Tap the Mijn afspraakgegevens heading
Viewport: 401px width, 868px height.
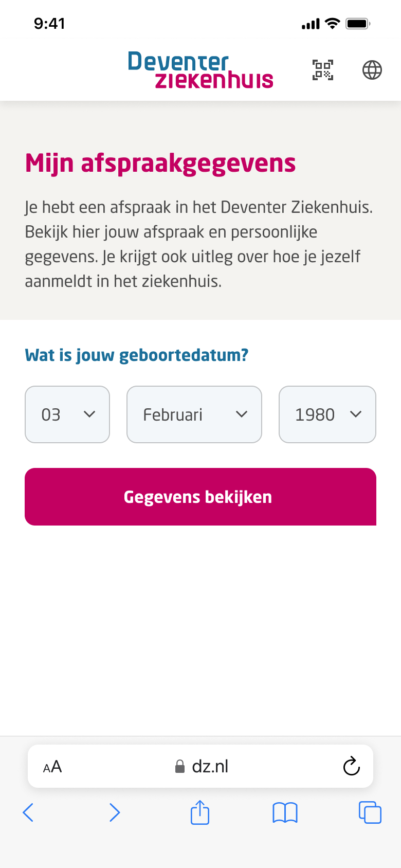pos(160,164)
